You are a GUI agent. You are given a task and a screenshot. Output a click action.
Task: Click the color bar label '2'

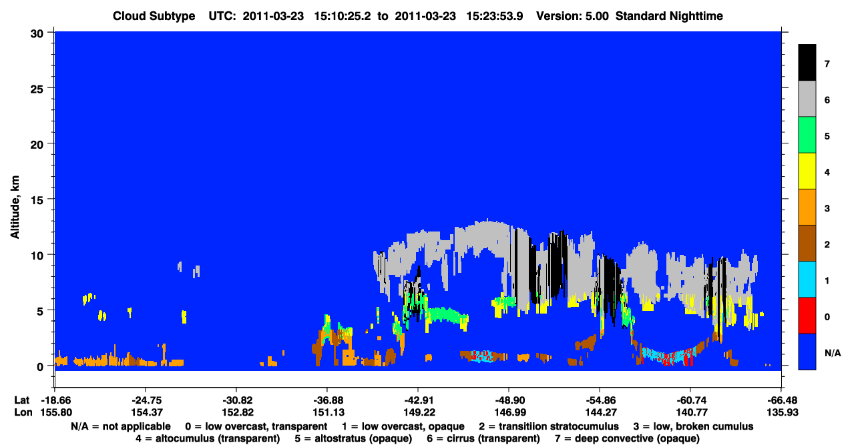pos(827,244)
